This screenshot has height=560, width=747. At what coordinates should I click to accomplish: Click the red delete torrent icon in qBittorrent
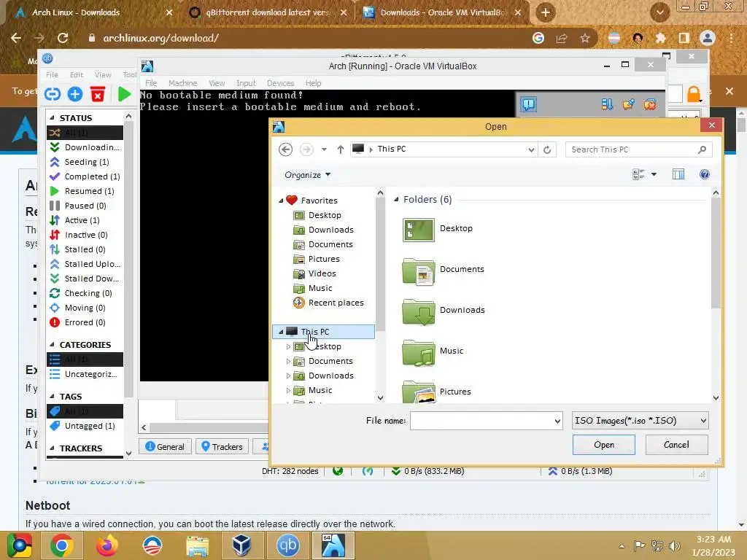pyautogui.click(x=98, y=94)
